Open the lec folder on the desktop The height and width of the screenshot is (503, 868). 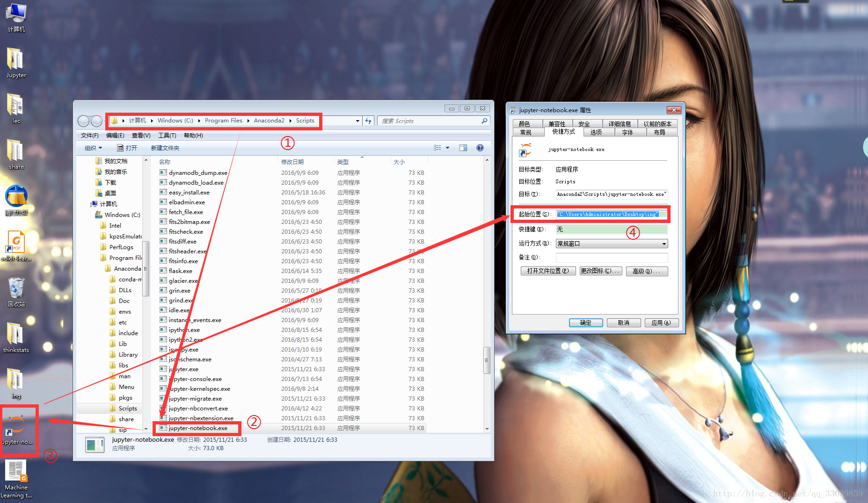[16, 108]
